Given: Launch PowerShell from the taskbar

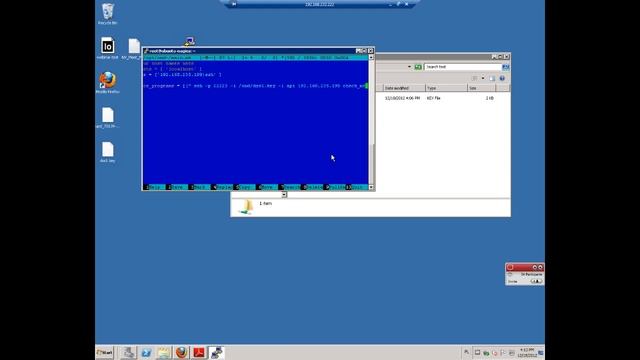Looking at the screenshot, I should (146, 352).
